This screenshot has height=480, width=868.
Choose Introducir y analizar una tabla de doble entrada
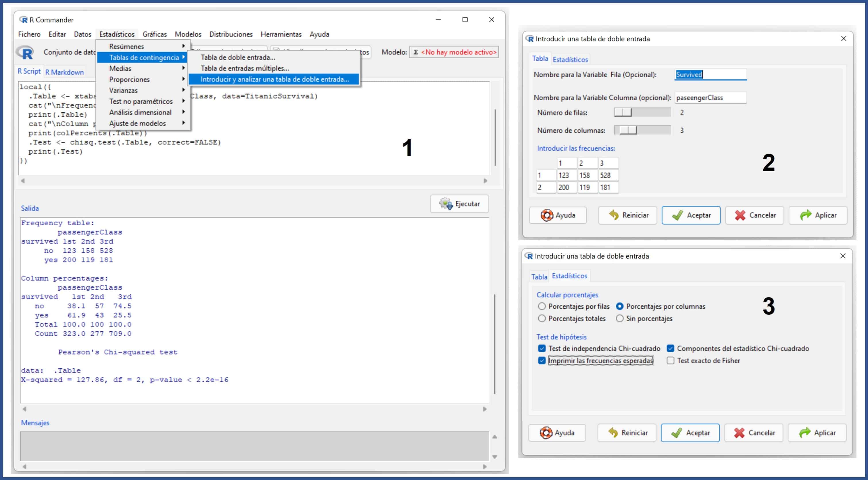click(274, 79)
